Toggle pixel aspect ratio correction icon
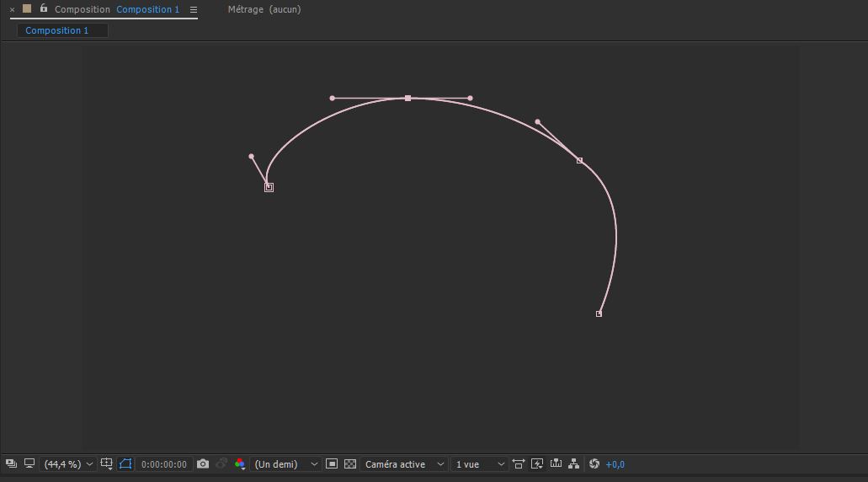The image size is (868, 482). 519,464
